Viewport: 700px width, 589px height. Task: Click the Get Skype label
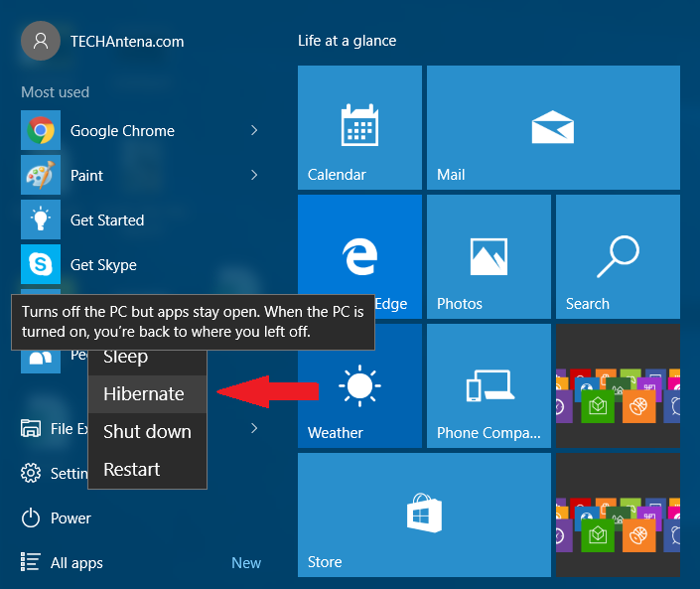pyautogui.click(x=103, y=265)
